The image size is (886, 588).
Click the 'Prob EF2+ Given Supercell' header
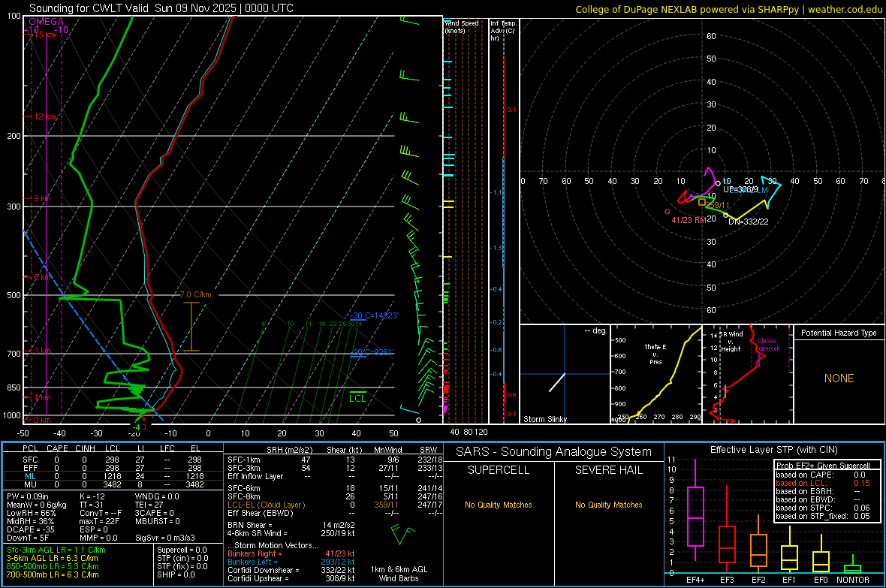pos(823,466)
